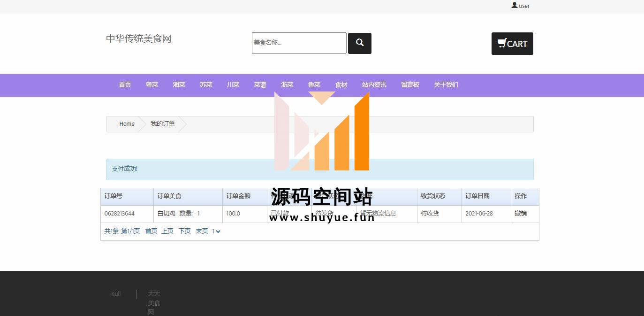644x316 pixels.
Task: Click the order date 2021-06-28
Action: pos(479,214)
